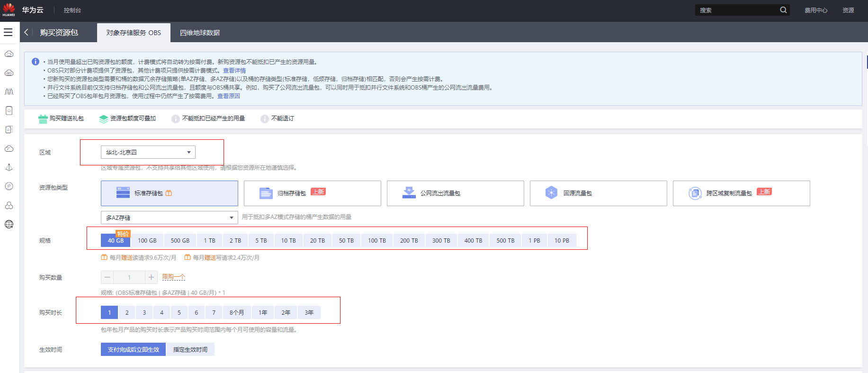Select 指定生效时间 effective time option
The height and width of the screenshot is (373, 868).
[190, 349]
